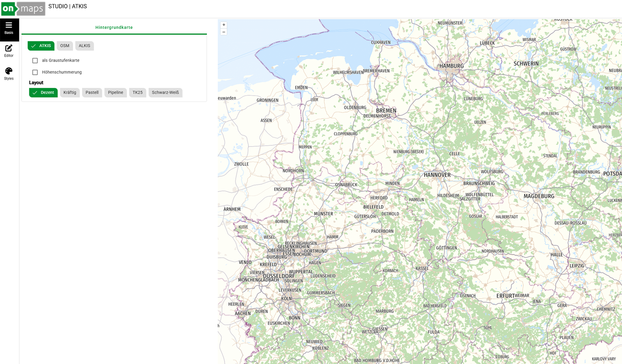This screenshot has width=622, height=364.
Task: Select the ATKIS background map
Action: (41, 46)
